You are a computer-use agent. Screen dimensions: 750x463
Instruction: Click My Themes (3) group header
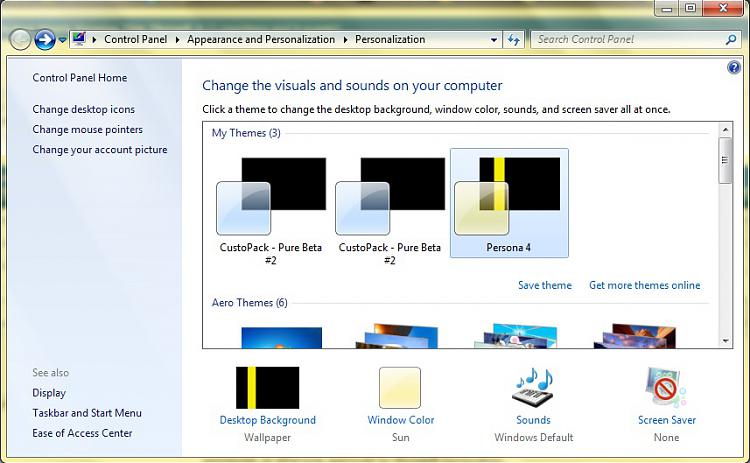(x=246, y=133)
